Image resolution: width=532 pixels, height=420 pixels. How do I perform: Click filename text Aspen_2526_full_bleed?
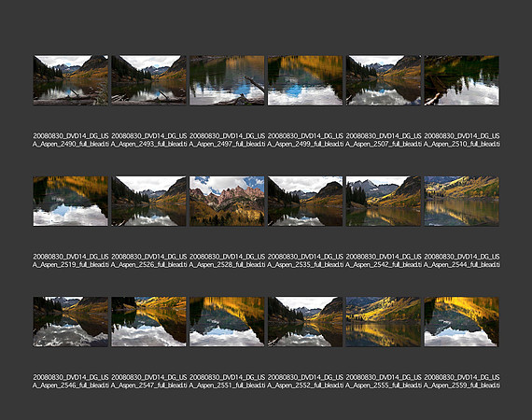(x=149, y=260)
